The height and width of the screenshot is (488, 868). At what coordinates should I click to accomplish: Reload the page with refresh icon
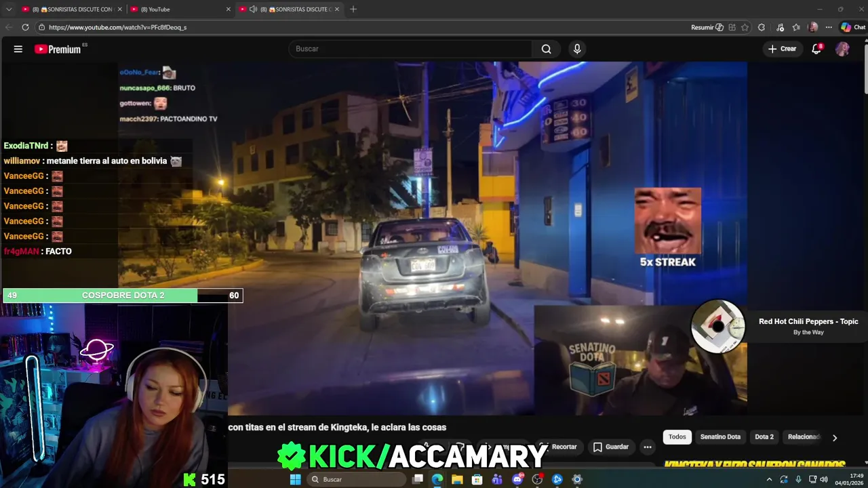[x=25, y=27]
